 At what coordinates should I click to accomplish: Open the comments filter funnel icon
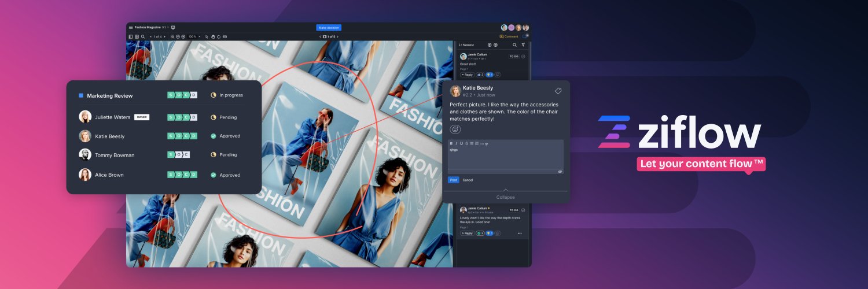pos(523,45)
